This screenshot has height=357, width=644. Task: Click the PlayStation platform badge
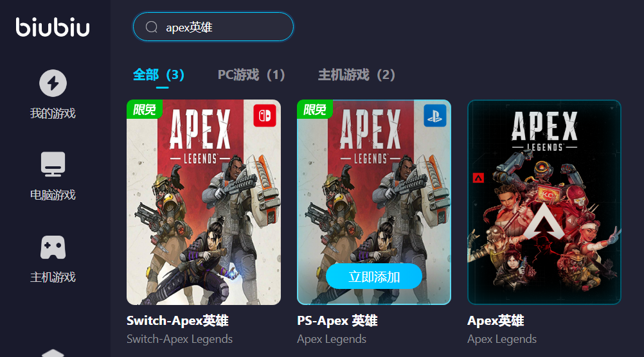point(435,116)
